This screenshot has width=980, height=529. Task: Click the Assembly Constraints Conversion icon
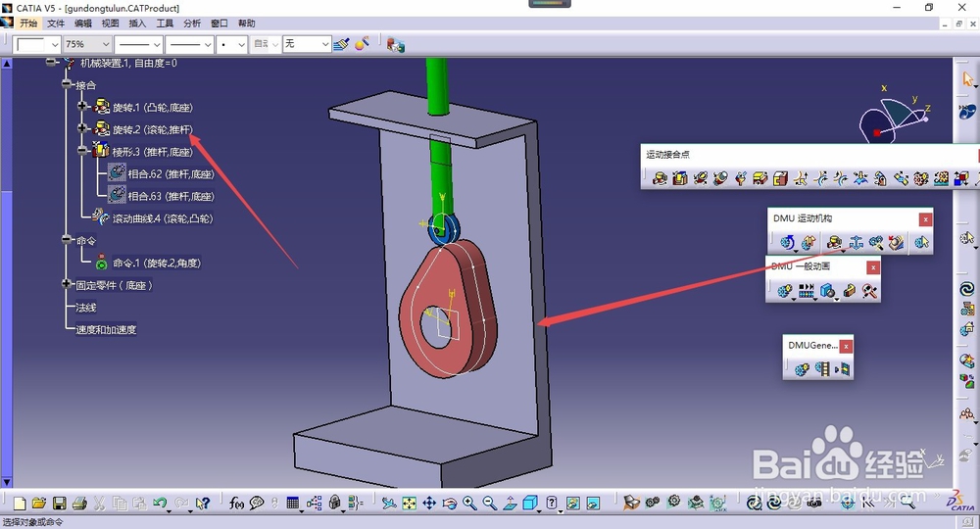[876, 242]
